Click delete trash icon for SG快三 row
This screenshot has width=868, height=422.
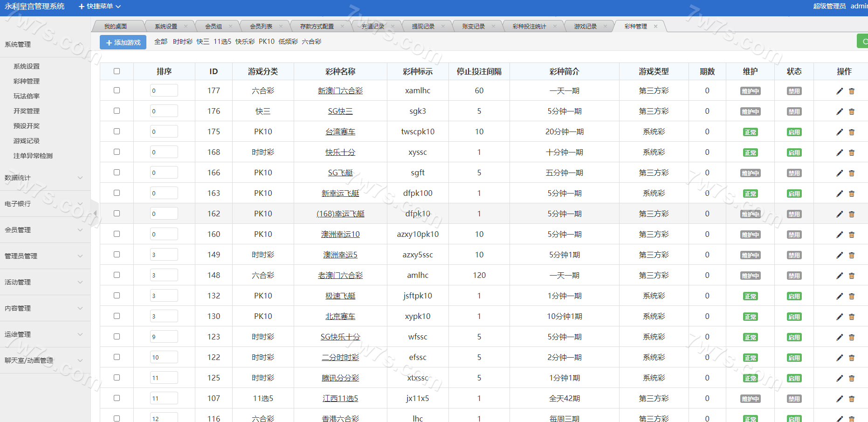point(852,111)
